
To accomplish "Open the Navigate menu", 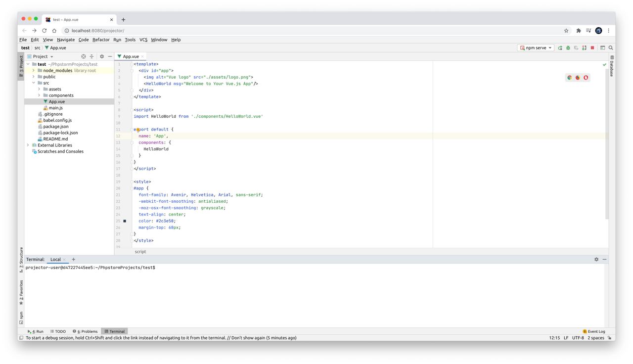I will [66, 40].
